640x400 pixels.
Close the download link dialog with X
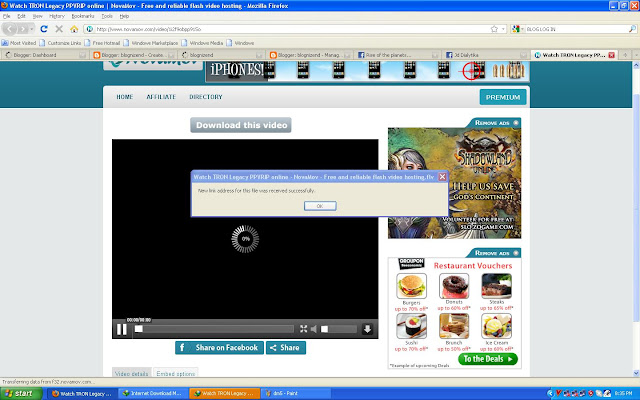point(442,177)
